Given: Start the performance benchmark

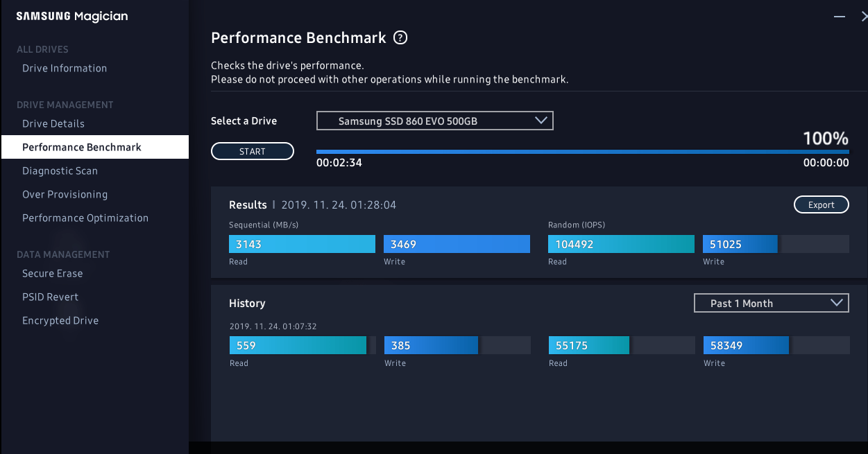Looking at the screenshot, I should [253, 151].
